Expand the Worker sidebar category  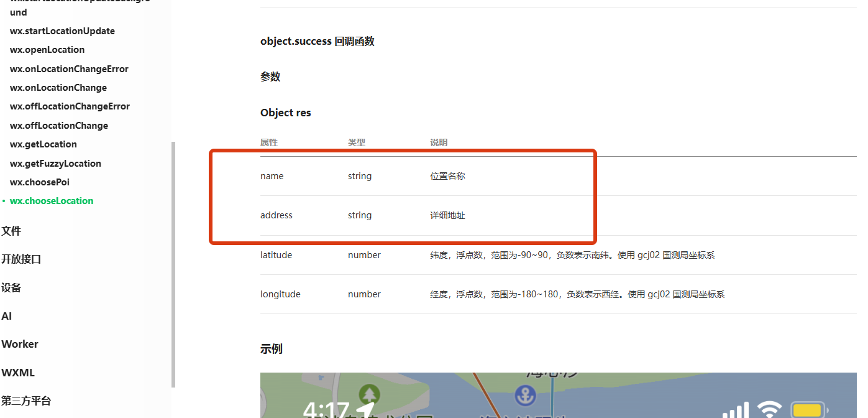[20, 344]
